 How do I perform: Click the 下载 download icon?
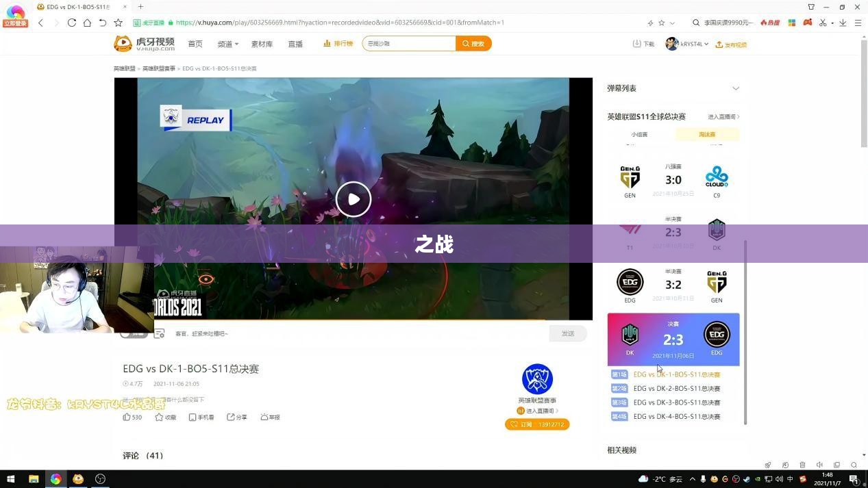[643, 44]
